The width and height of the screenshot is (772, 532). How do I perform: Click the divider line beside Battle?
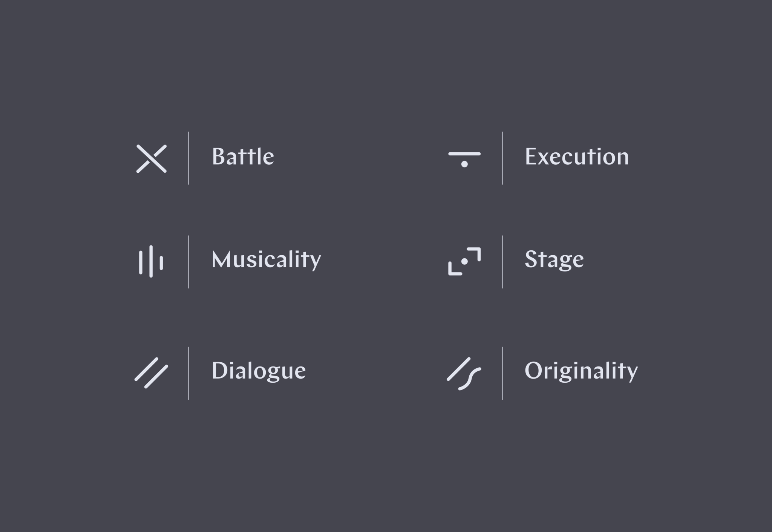(x=188, y=158)
